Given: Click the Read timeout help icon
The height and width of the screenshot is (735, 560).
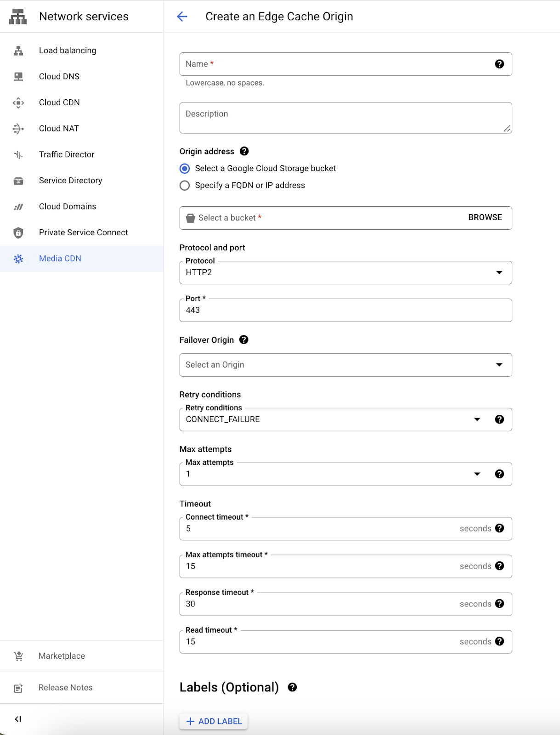Looking at the screenshot, I should (x=499, y=641).
